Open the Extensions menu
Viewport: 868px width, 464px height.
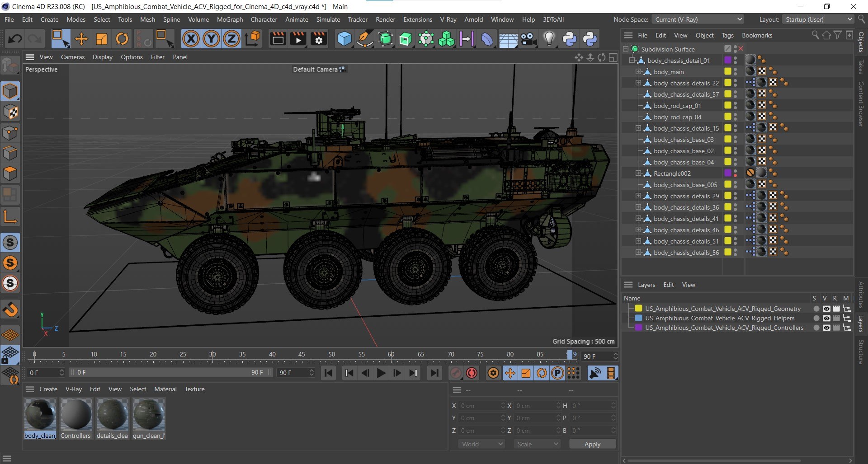tap(418, 19)
